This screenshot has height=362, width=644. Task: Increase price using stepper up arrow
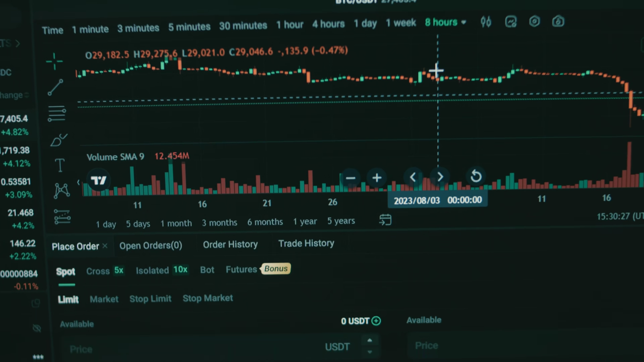point(370,341)
